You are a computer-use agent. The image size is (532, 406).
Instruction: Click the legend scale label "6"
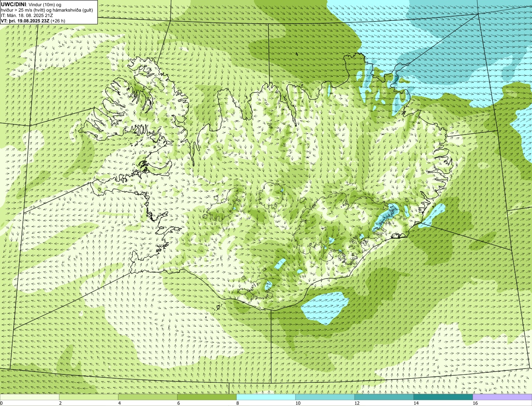click(178, 403)
